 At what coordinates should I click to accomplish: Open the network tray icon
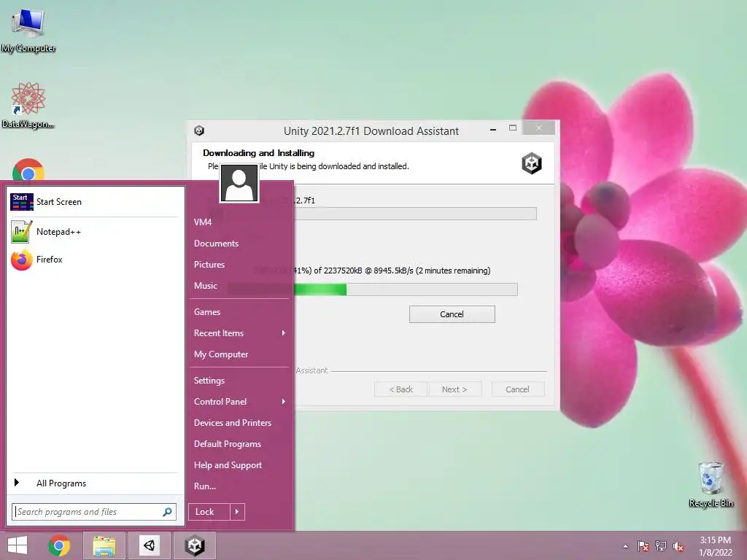[661, 546]
